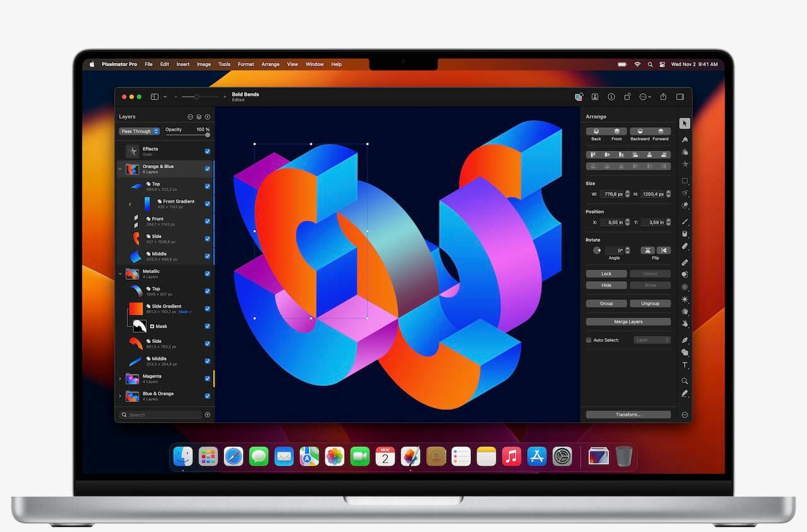Image resolution: width=807 pixels, height=532 pixels.
Task: Uncheck visibility of Effects layer
Action: tap(207, 151)
